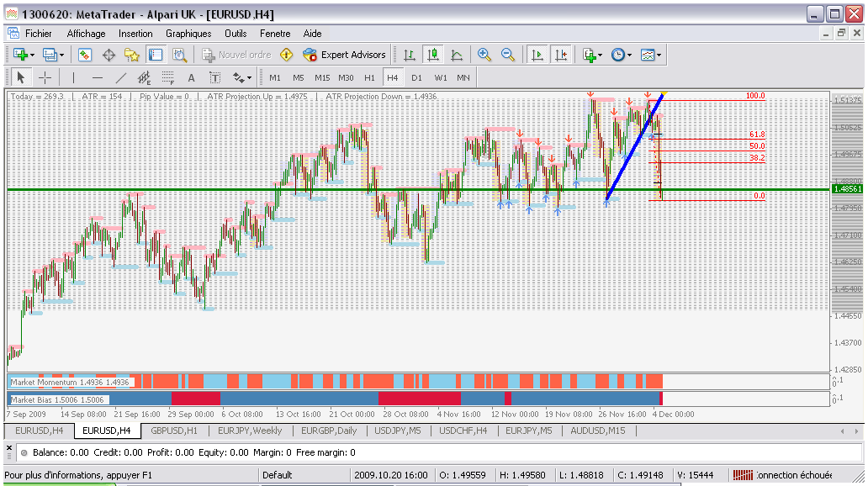Open the templates dropdown

point(659,55)
